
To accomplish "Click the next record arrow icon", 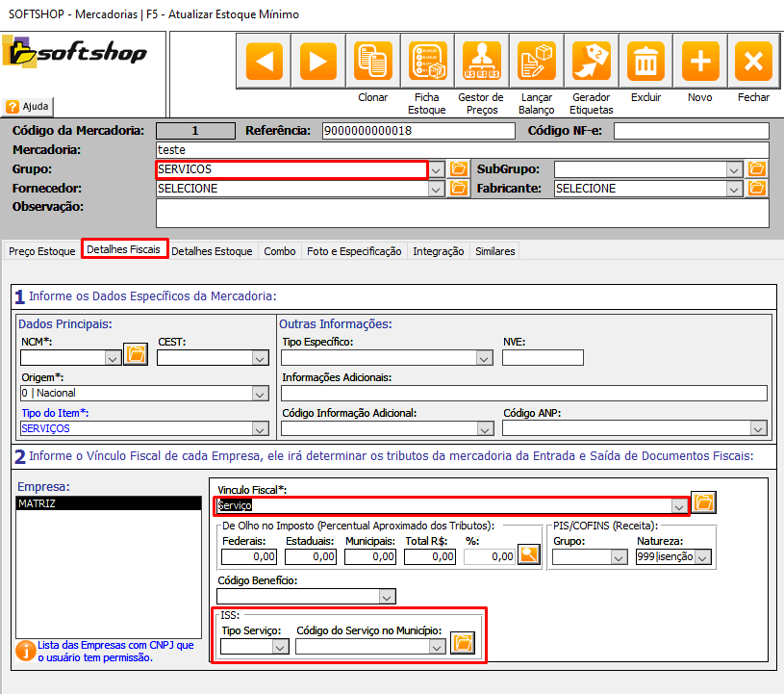I will [317, 61].
